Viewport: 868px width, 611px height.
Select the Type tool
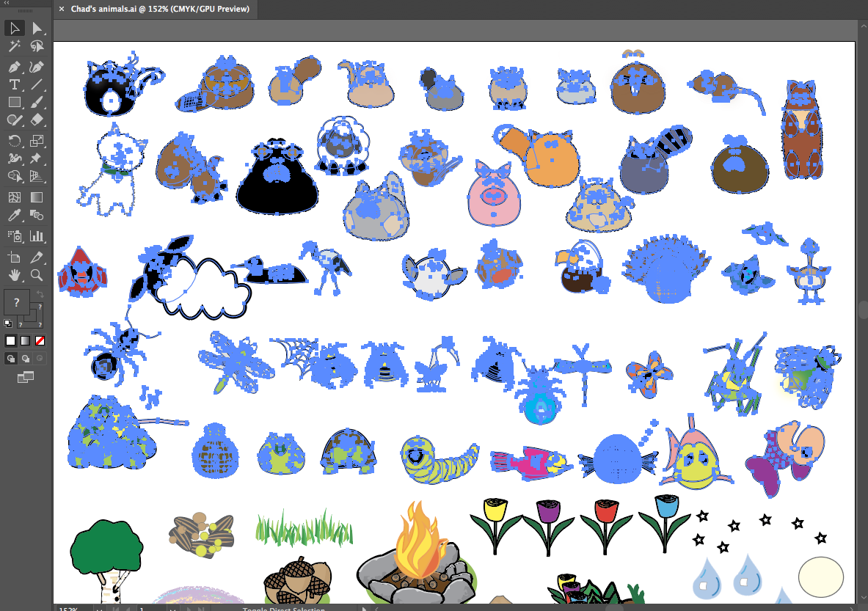(14, 84)
